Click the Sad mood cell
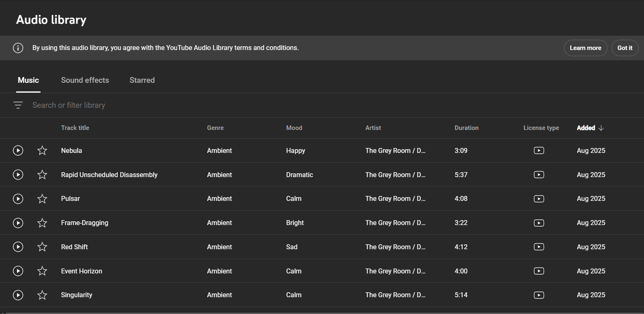The image size is (644, 314). (292, 247)
